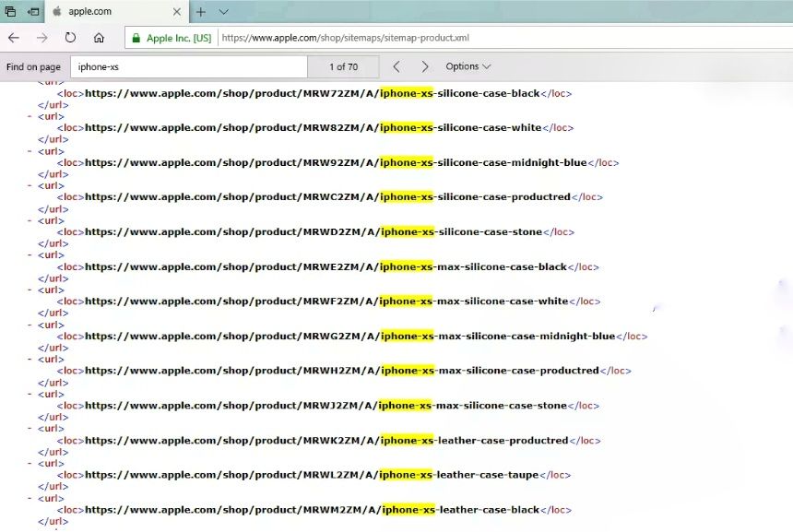Click the MRWD2ZM iphone-xs-silicone-case-stone URL text
Viewport: 793px width, 532px height.
[x=314, y=232]
